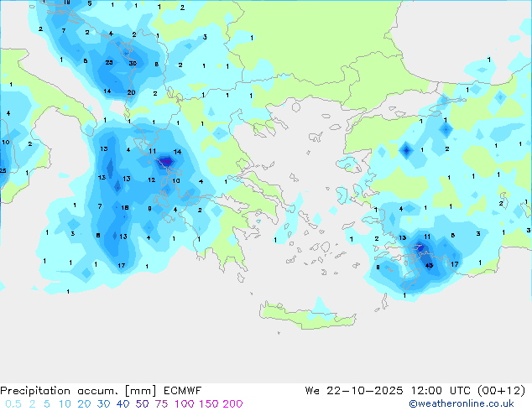Click the island of Crete on the map
The height and width of the screenshot is (411, 532).
(x=307, y=315)
